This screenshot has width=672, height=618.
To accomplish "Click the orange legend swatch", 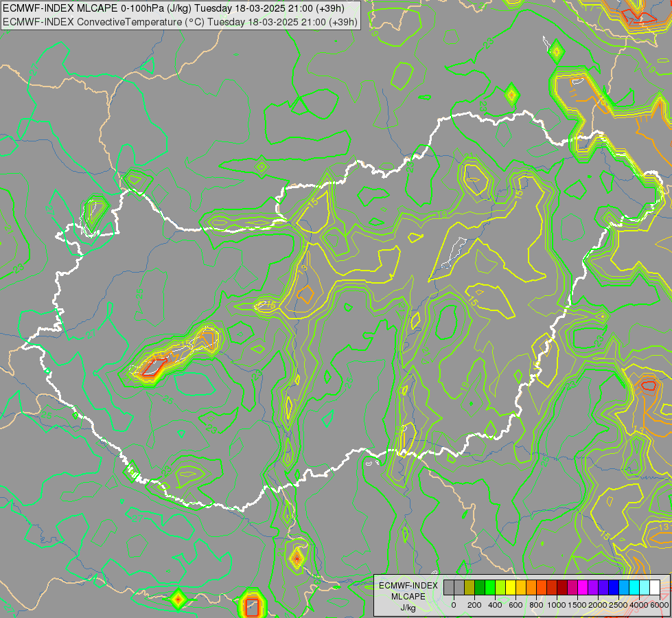I will [x=531, y=588].
